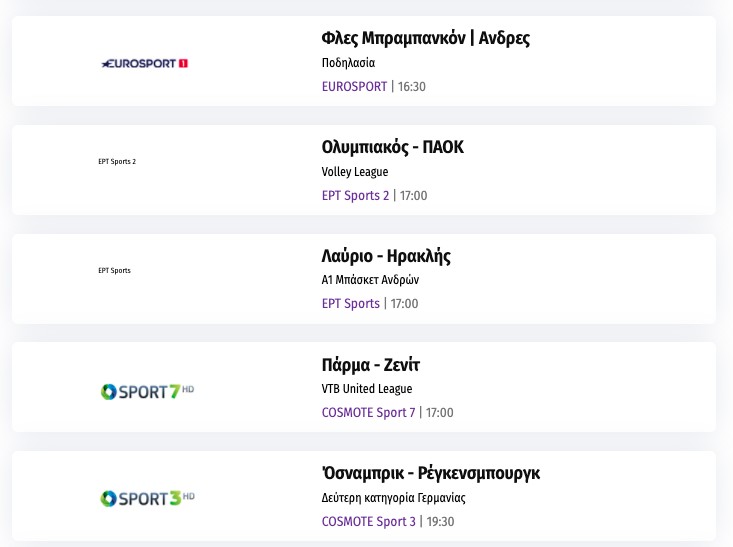The height and width of the screenshot is (547, 733).
Task: Open the COSMOTE Sport 7 channel link
Action: (x=368, y=413)
